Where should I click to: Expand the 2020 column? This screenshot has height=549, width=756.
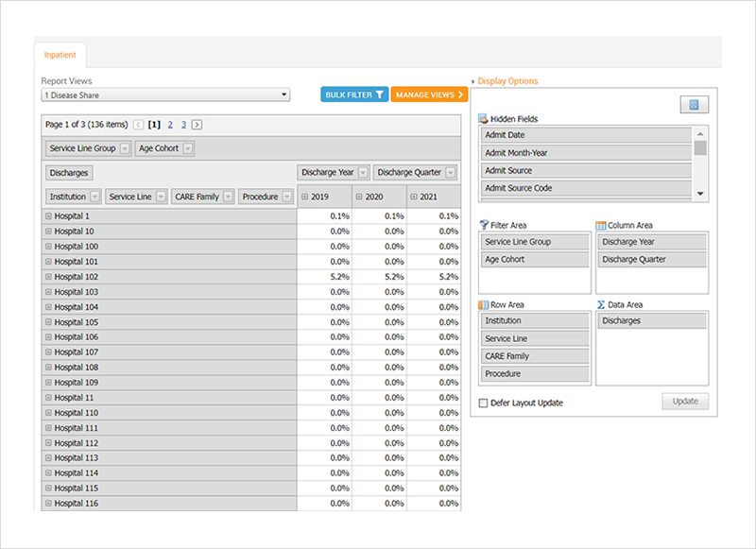(x=359, y=197)
